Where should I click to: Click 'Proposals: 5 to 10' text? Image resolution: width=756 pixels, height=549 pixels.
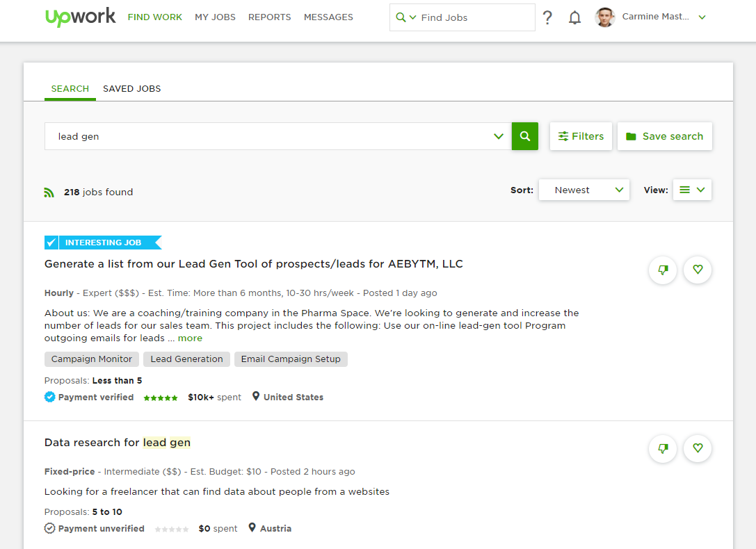tap(83, 512)
